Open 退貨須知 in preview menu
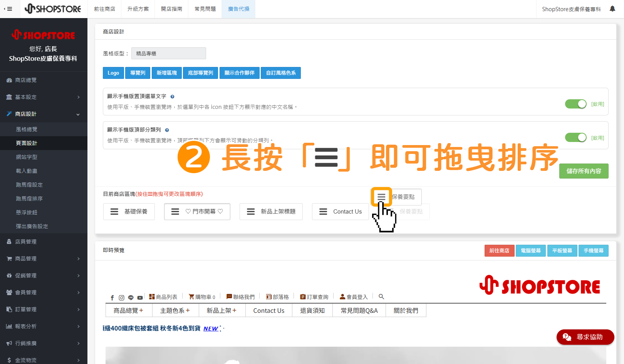Image resolution: width=624 pixels, height=364 pixels. click(x=312, y=311)
